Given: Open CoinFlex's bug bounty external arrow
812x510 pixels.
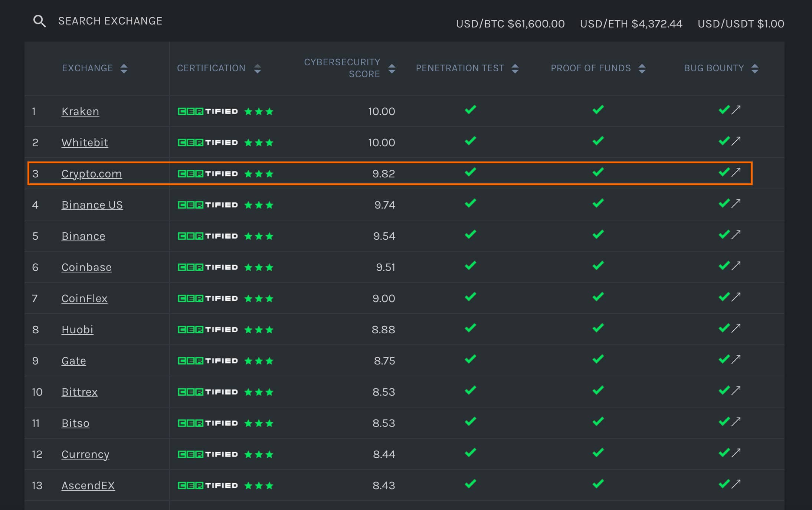Looking at the screenshot, I should (x=736, y=297).
